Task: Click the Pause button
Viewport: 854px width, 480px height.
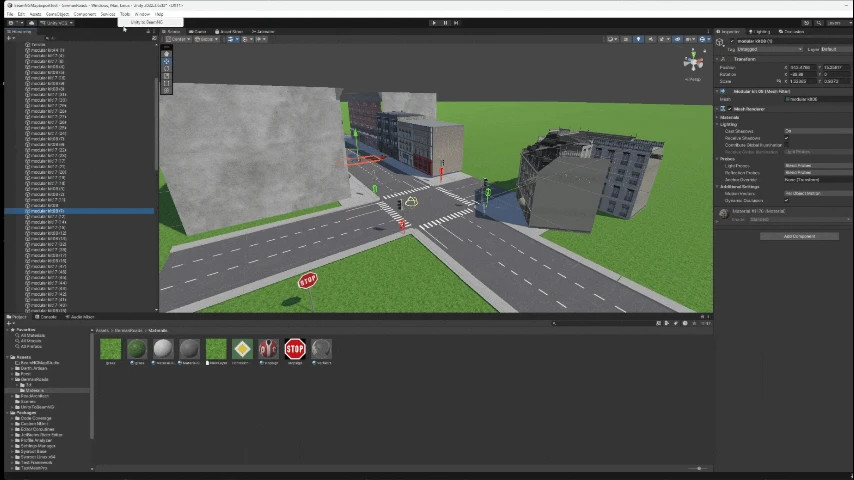Action: [x=445, y=23]
